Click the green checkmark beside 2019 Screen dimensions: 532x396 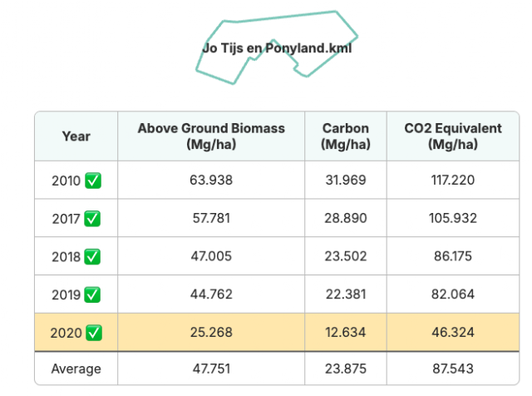[92, 295]
